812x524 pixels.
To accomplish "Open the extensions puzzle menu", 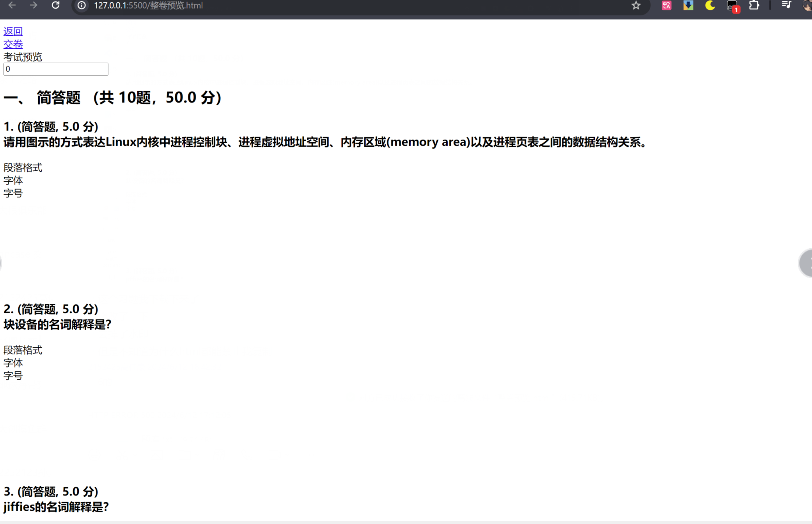I will pyautogui.click(x=754, y=5).
